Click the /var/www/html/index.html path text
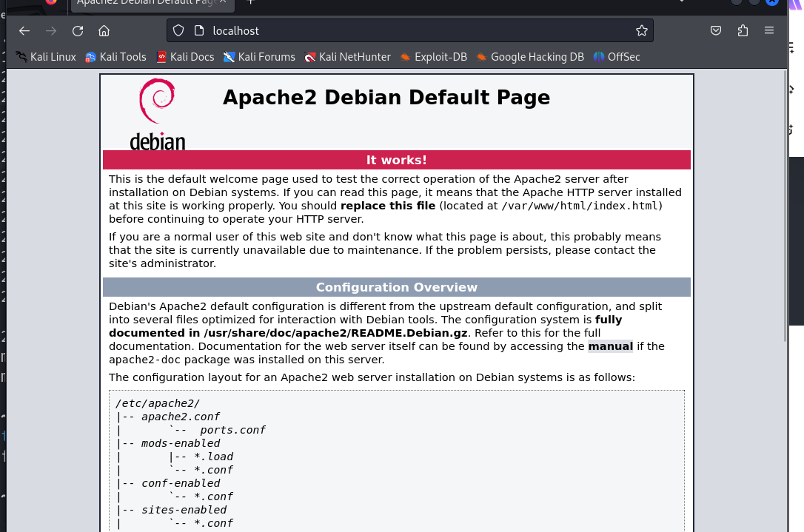This screenshot has width=804, height=532. (580, 206)
